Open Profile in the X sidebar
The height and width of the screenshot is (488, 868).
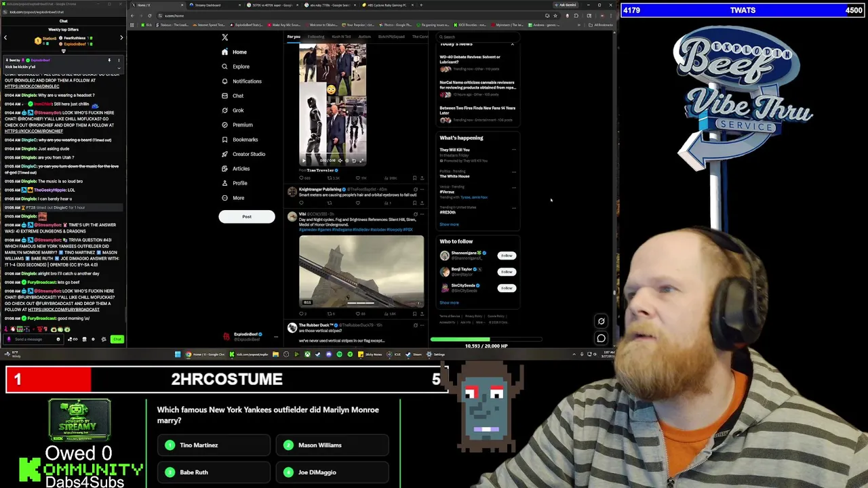coord(234,183)
